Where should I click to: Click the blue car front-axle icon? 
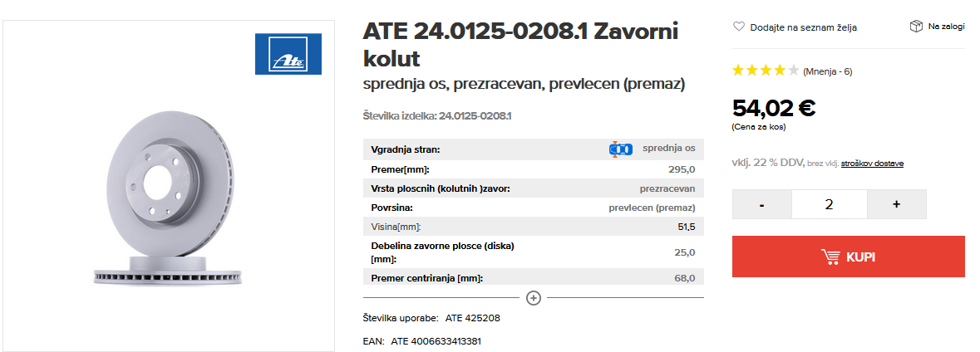coord(621,149)
